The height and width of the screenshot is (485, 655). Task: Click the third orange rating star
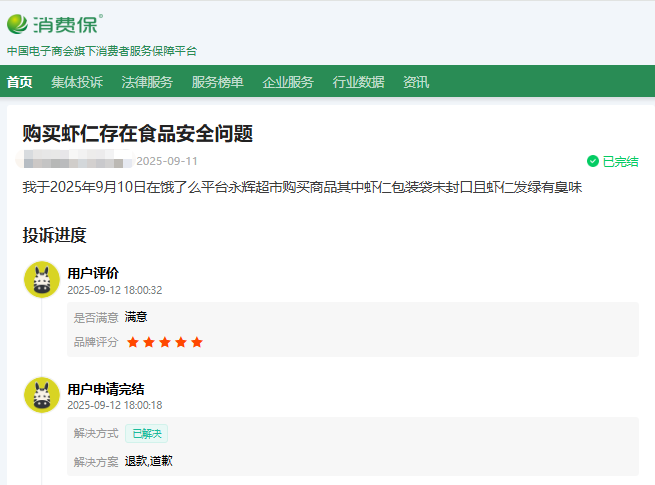(164, 342)
